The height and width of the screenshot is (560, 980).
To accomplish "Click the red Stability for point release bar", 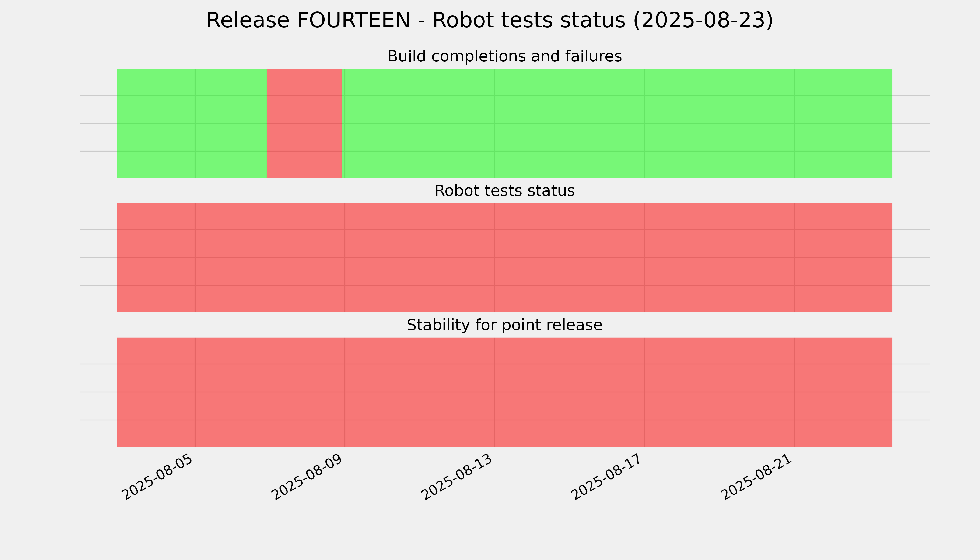I will click(x=505, y=392).
